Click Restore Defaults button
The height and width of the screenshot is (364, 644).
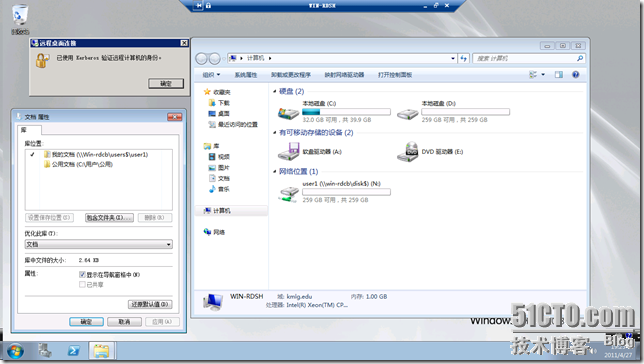coord(150,304)
